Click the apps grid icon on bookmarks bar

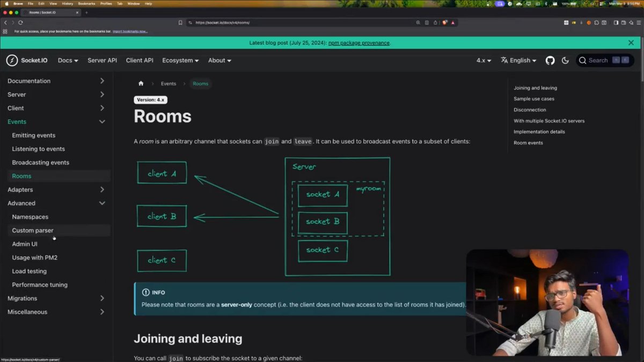(x=5, y=31)
